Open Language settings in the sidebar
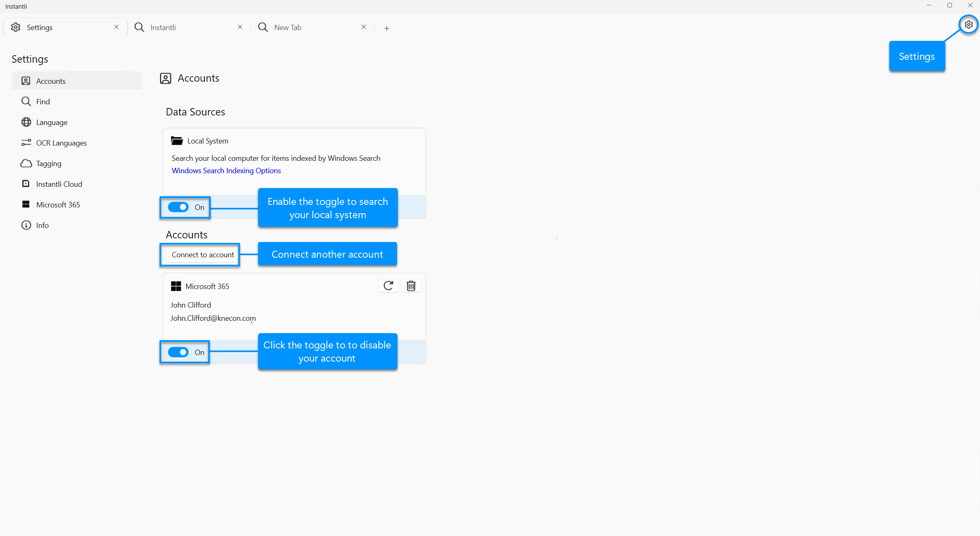The image size is (980, 536). [76, 122]
